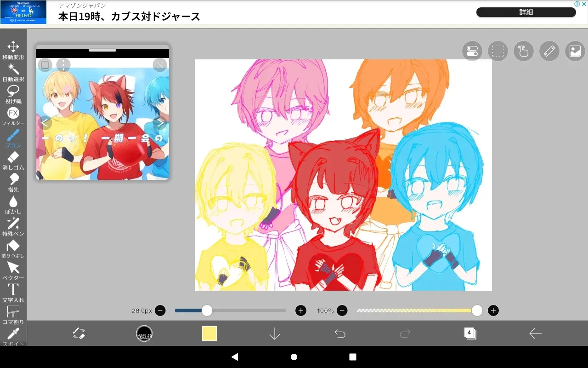Open reference window three-dot menu
This screenshot has height=368, width=588.
(x=63, y=65)
